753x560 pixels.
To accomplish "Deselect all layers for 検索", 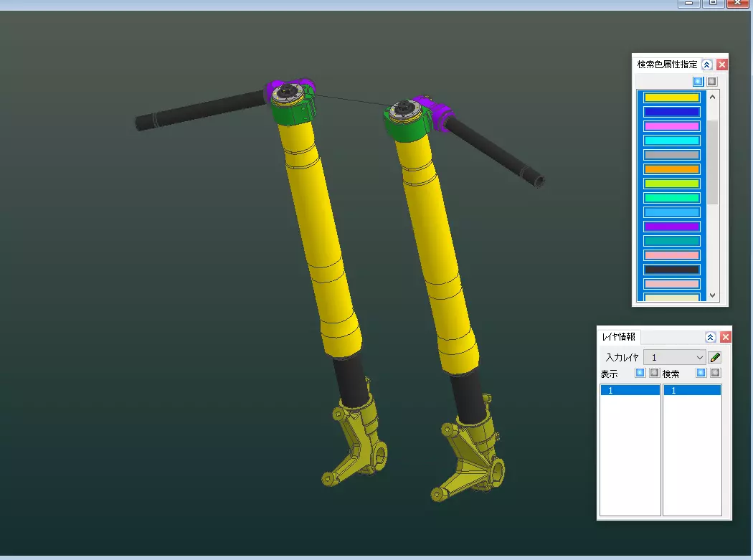I will click(x=715, y=373).
